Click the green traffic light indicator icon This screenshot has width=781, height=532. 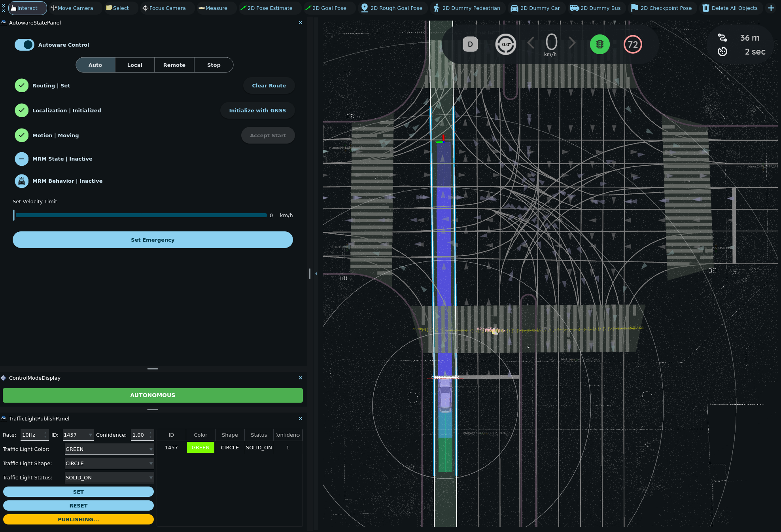click(x=599, y=44)
